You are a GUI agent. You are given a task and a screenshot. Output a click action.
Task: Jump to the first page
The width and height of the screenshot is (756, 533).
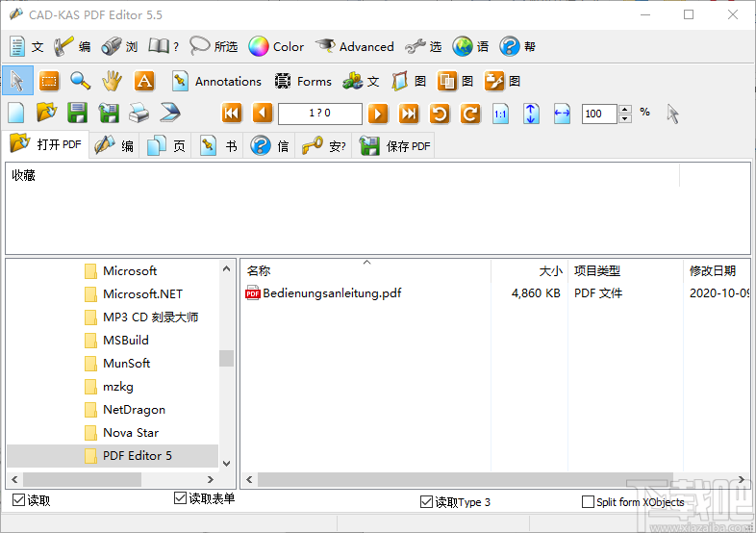(232, 114)
